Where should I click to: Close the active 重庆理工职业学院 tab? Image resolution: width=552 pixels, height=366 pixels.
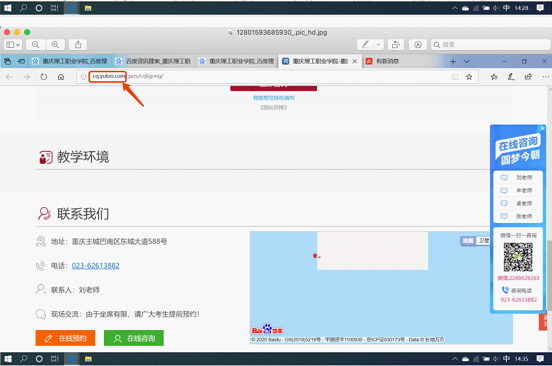[x=355, y=61]
